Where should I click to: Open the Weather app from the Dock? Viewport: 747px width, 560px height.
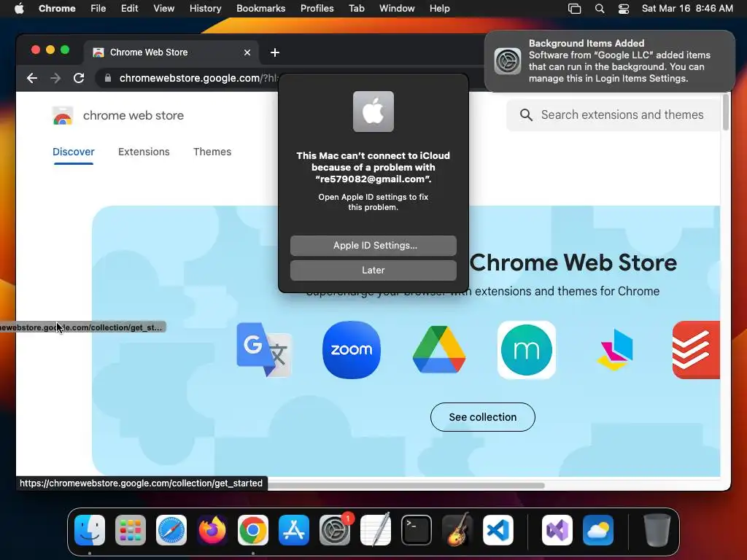598,530
